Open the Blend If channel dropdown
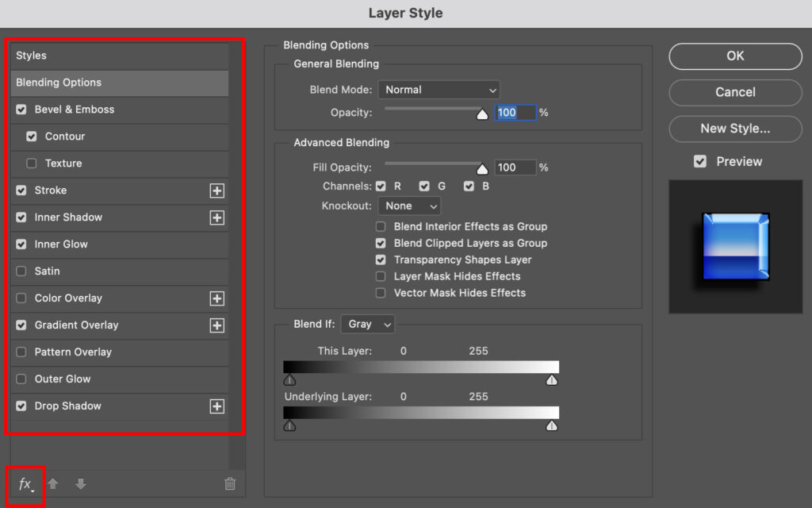This screenshot has height=508, width=812. (367, 324)
